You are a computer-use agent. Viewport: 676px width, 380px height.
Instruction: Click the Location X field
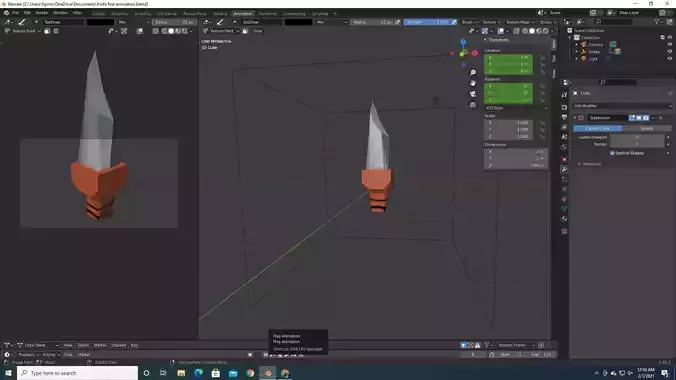tap(508, 57)
